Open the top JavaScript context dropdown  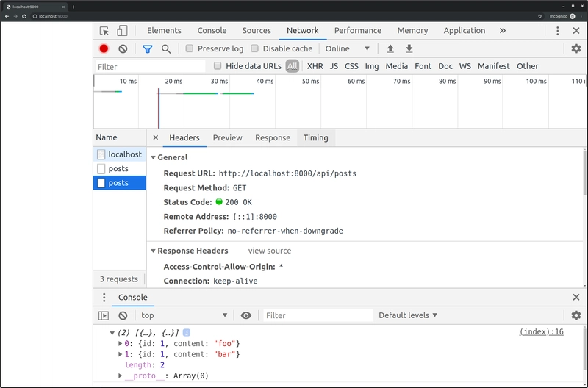[x=184, y=316]
